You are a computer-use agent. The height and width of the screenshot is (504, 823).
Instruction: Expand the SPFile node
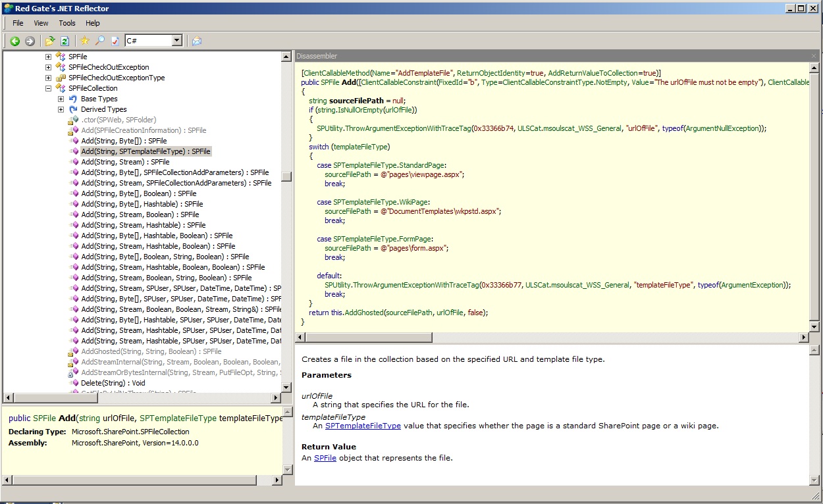[x=48, y=57]
